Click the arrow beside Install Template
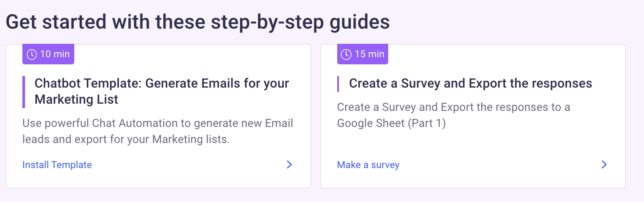Viewport: 644px width, 202px height. (289, 164)
